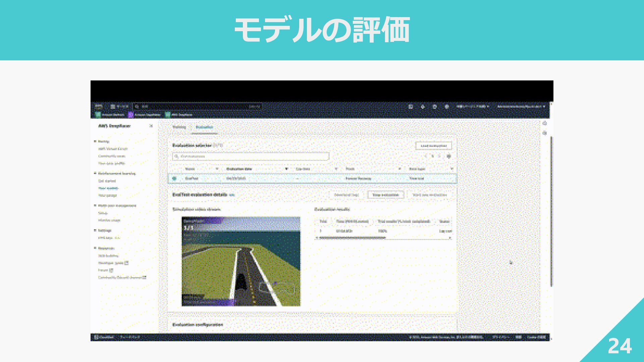This screenshot has height=362, width=644.
Task: Click the evaluation results horizontal scrollbar
Action: [352, 238]
